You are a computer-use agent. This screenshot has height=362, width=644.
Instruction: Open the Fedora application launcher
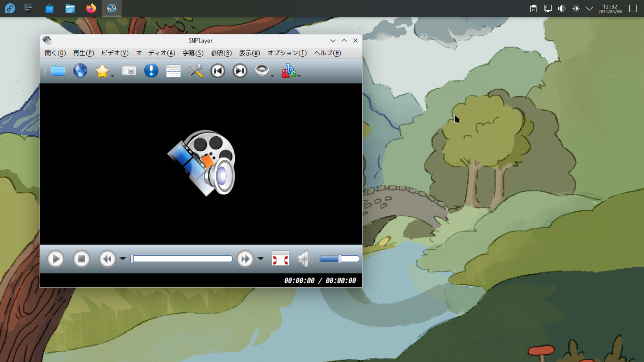pyautogui.click(x=10, y=8)
